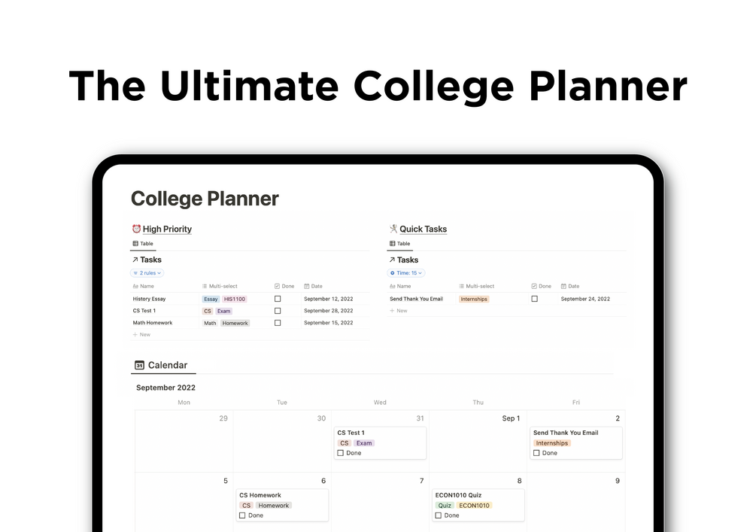The height and width of the screenshot is (532, 756).
Task: Click the running figure icon beside Quick Tasks
Action: click(x=393, y=229)
